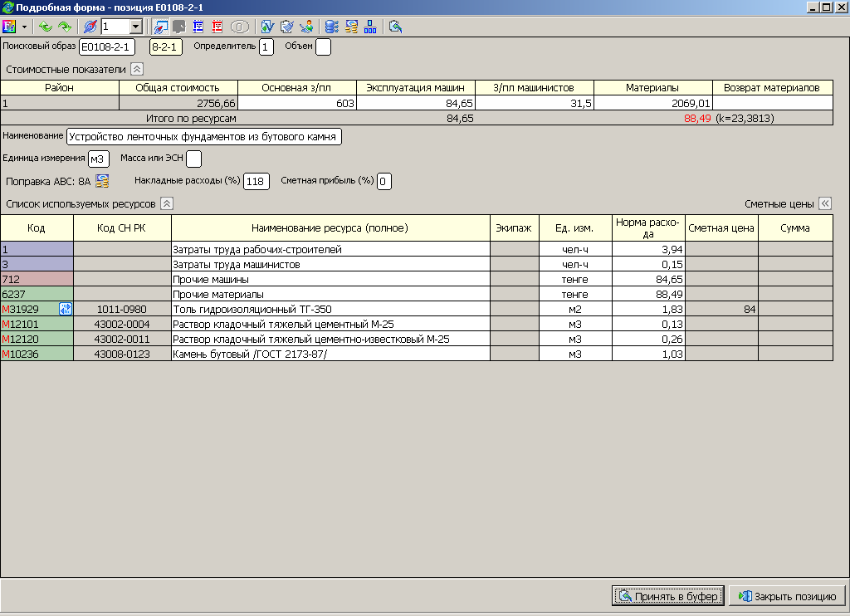
Task: Click the Поисковый образ field E0108-2-1
Action: pos(107,46)
